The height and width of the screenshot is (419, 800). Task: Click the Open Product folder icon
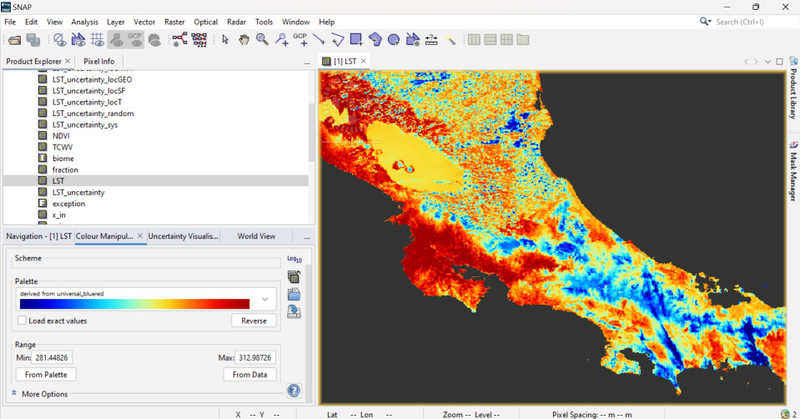click(14, 40)
